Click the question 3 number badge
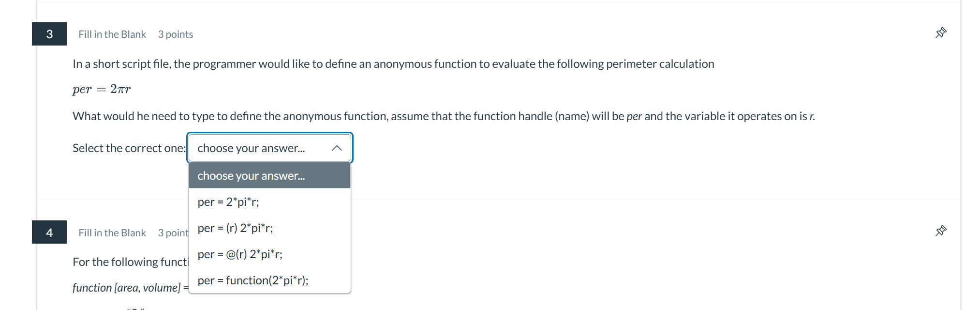 click(x=49, y=34)
